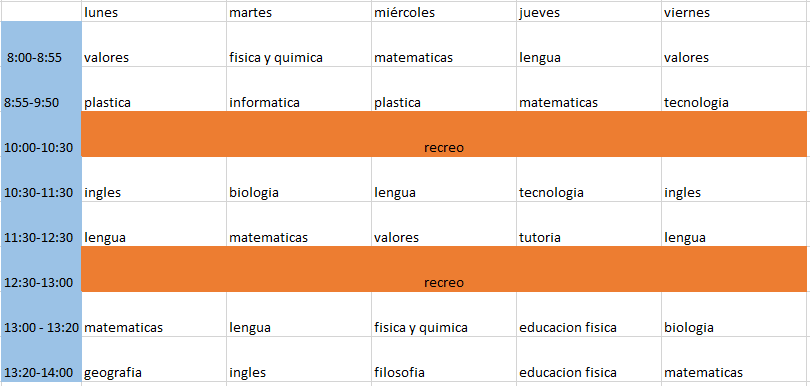This screenshot has height=386, width=810.
Task: Select the miércoles header cell
Action: click(x=444, y=11)
